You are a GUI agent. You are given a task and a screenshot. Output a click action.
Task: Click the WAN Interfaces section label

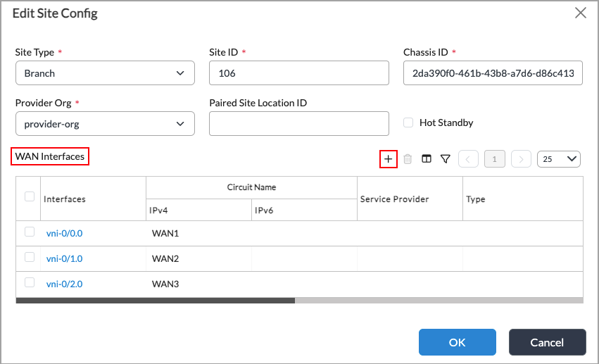coord(50,156)
